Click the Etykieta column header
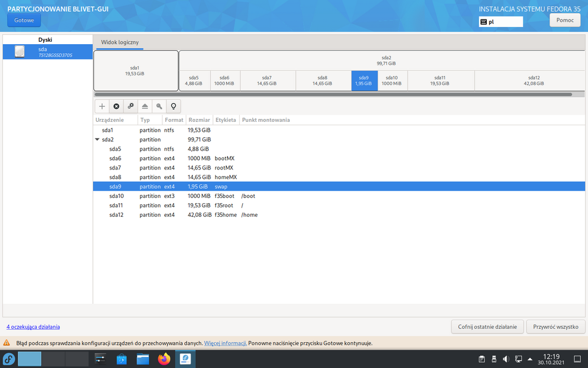The width and height of the screenshot is (588, 368). pos(226,120)
